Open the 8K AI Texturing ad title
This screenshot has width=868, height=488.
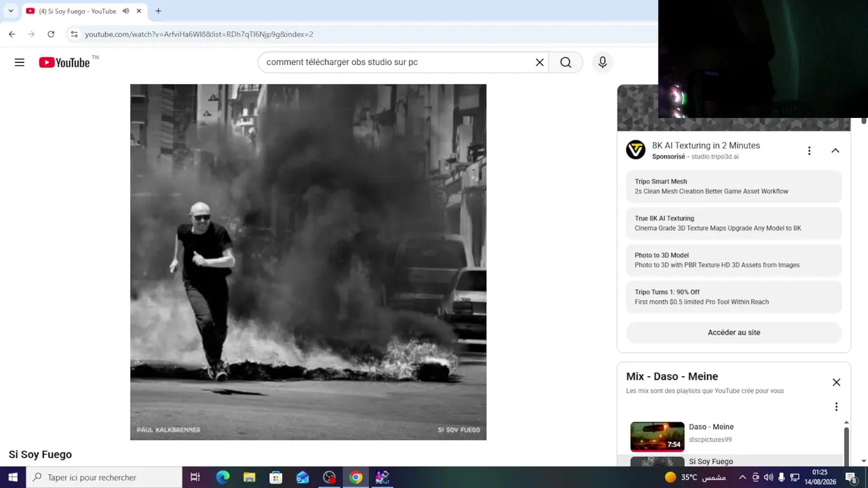[706, 146]
